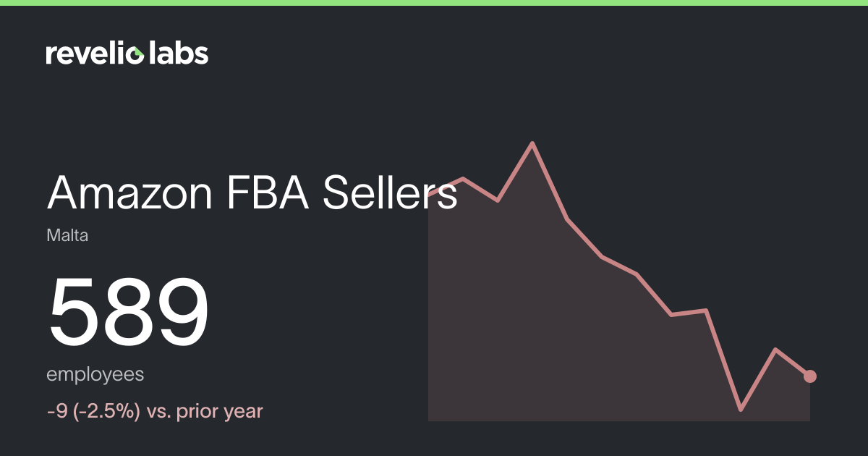Click the chart's second local peak near the start
Screen dimensions: 868x456
[463, 178]
